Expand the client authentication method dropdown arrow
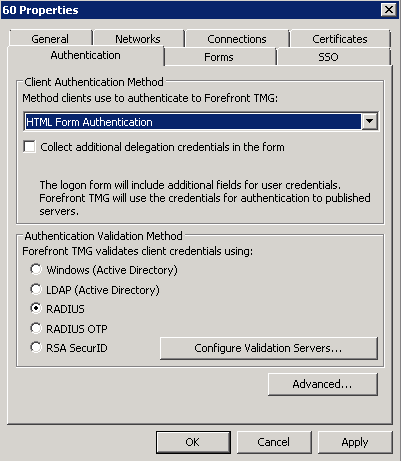The image size is (401, 461). [370, 121]
